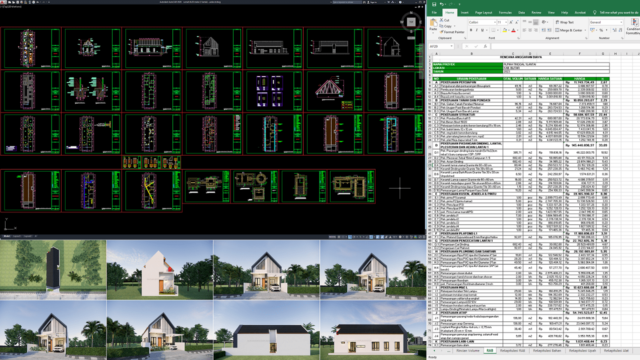
Task: Open the font size dropdown
Action: tap(506, 22)
